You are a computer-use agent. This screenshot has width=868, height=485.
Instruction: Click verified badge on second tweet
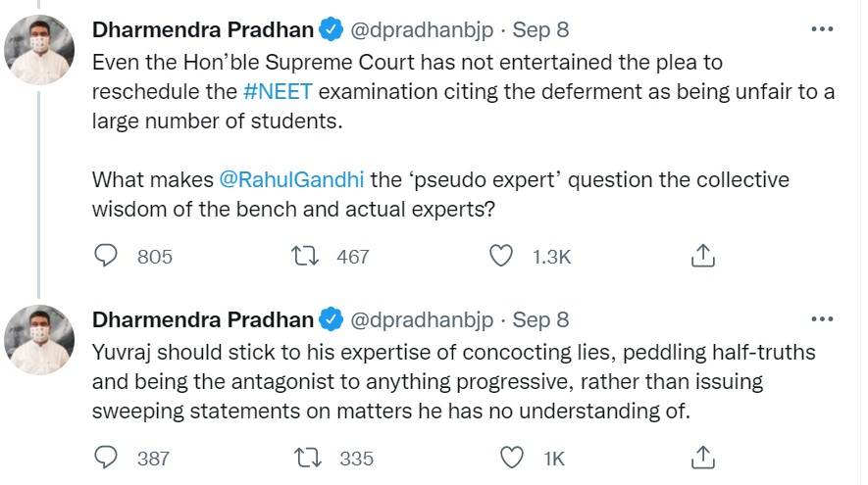pos(332,320)
